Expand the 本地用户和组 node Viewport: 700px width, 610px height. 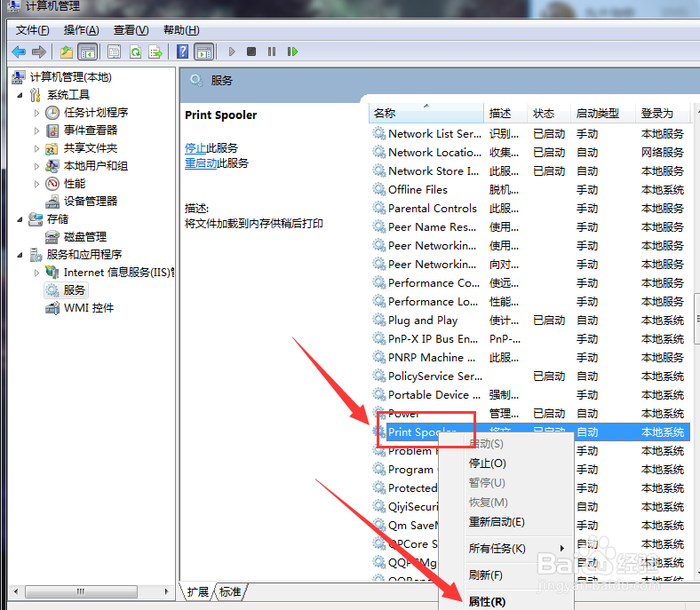[x=36, y=166]
